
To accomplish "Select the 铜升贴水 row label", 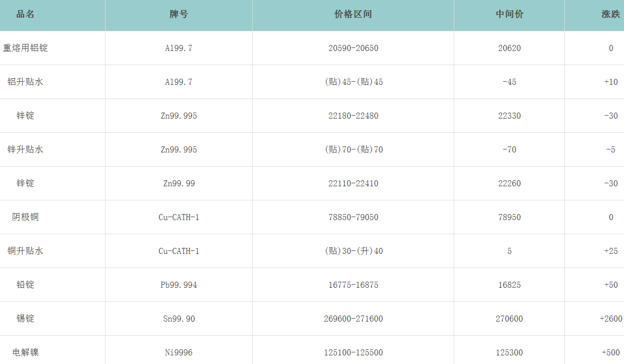I will coord(25,251).
